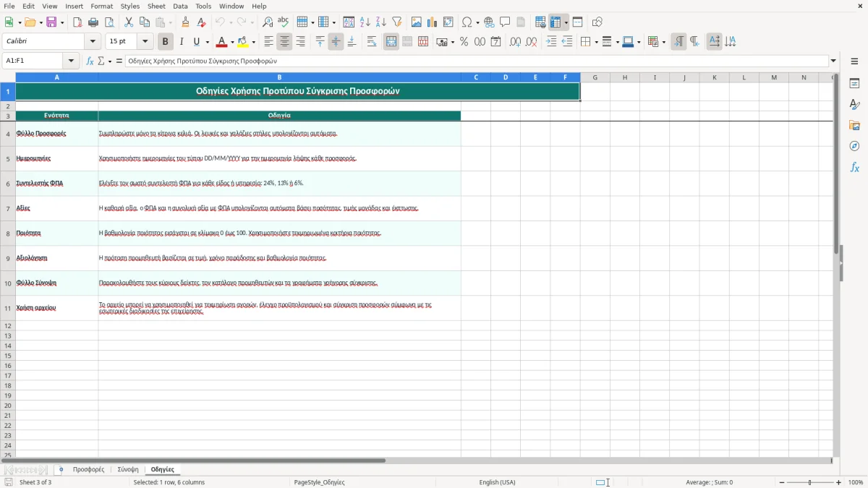This screenshot has width=868, height=488.
Task: Open the Styles menu
Action: tap(130, 6)
